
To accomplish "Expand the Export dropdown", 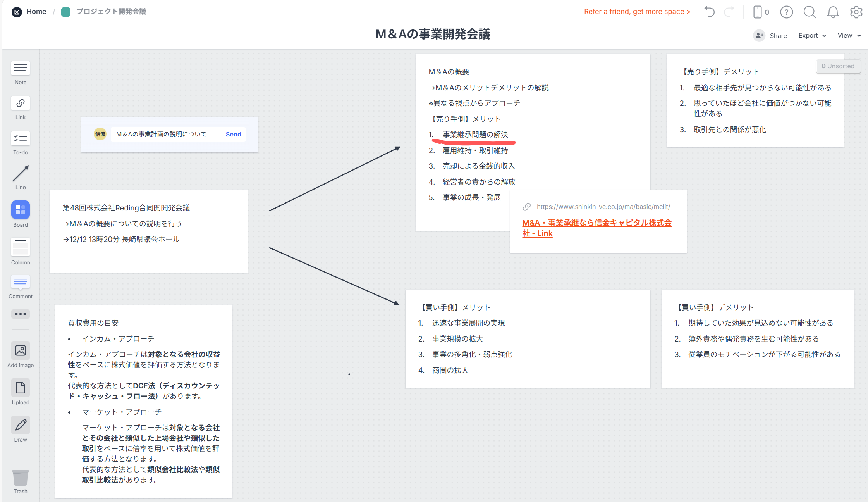I will point(812,35).
